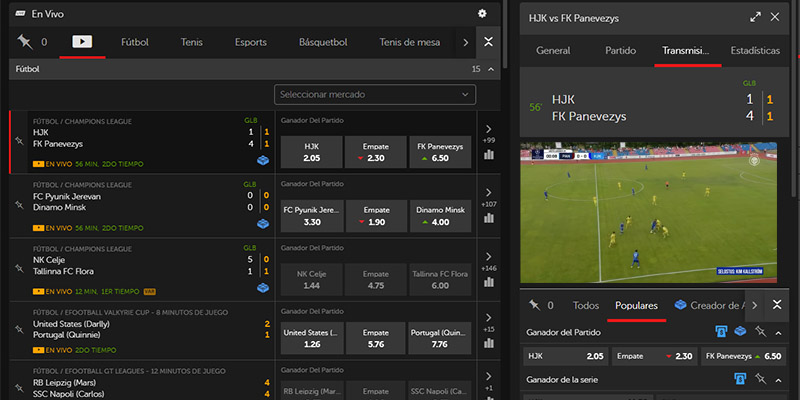Open more markets for RB Leipzig match
The height and width of the screenshot is (400, 800).
point(488,381)
